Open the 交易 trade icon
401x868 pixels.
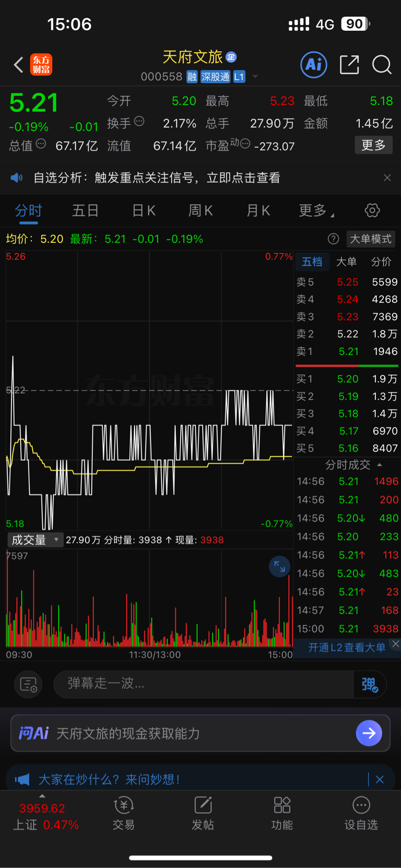click(124, 814)
